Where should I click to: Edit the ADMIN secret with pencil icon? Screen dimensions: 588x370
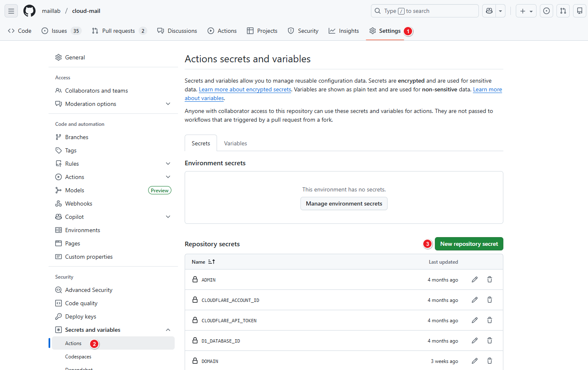point(475,279)
